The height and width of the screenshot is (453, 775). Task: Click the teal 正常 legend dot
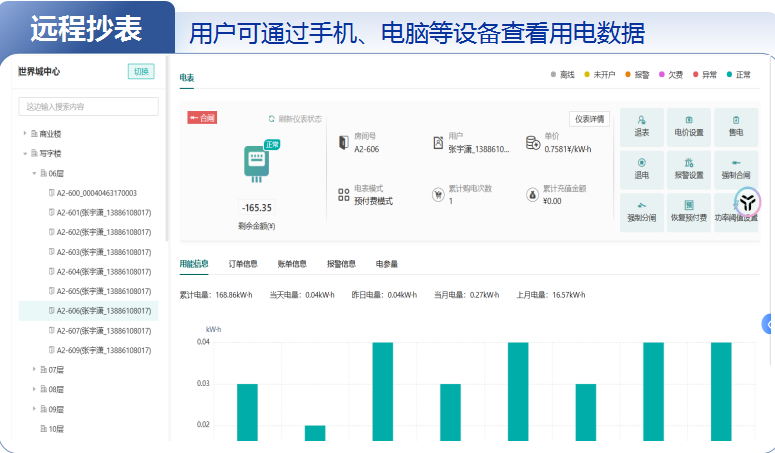[729, 75]
